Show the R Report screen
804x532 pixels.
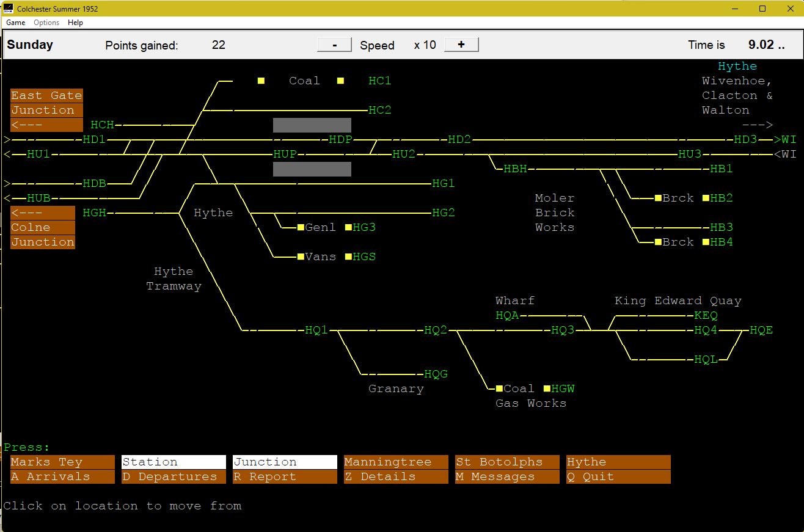point(285,476)
